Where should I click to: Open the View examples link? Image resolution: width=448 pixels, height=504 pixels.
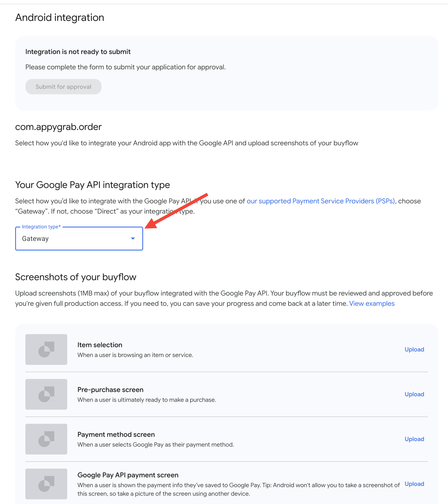(372, 303)
